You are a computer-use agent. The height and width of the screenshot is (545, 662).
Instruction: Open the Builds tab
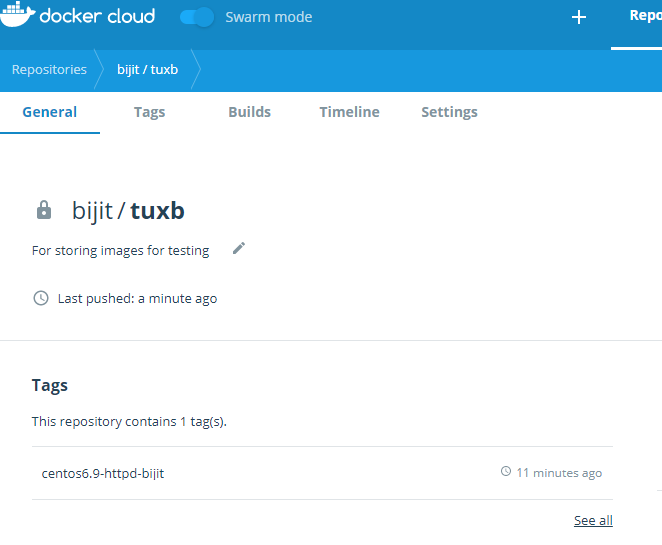(x=250, y=112)
